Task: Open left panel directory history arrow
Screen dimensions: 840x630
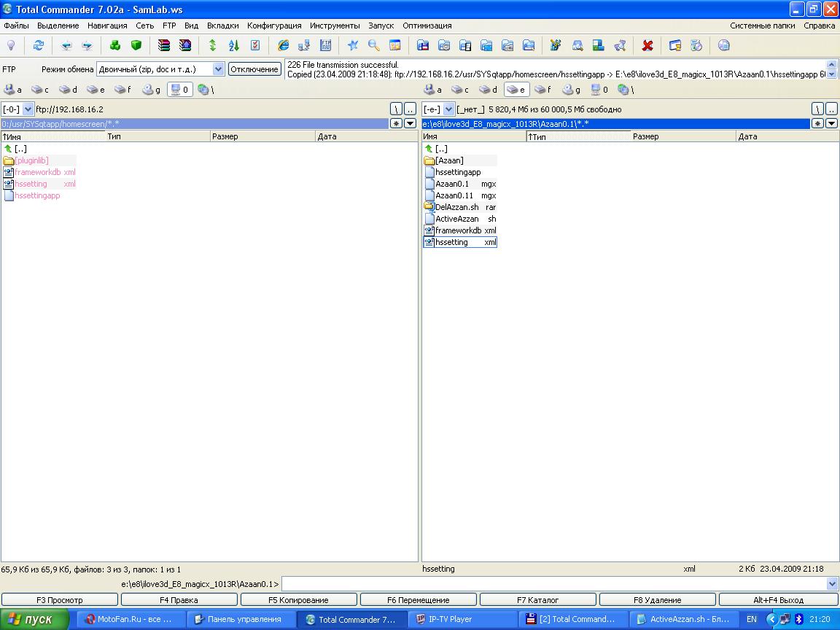Action: pos(411,124)
